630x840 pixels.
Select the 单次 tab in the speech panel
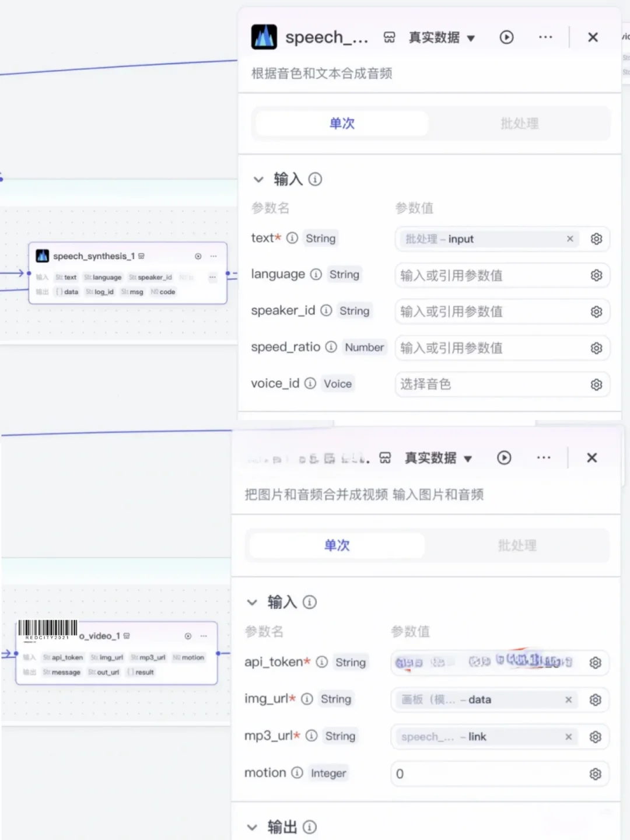click(x=342, y=124)
